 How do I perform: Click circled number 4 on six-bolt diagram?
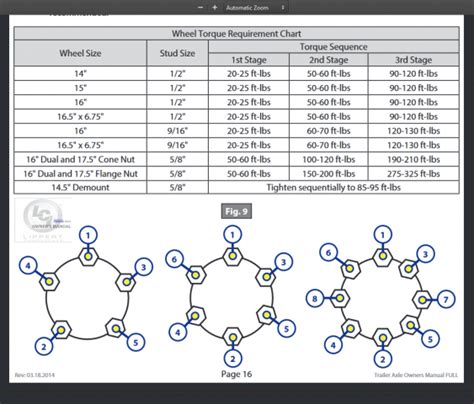coord(178,332)
